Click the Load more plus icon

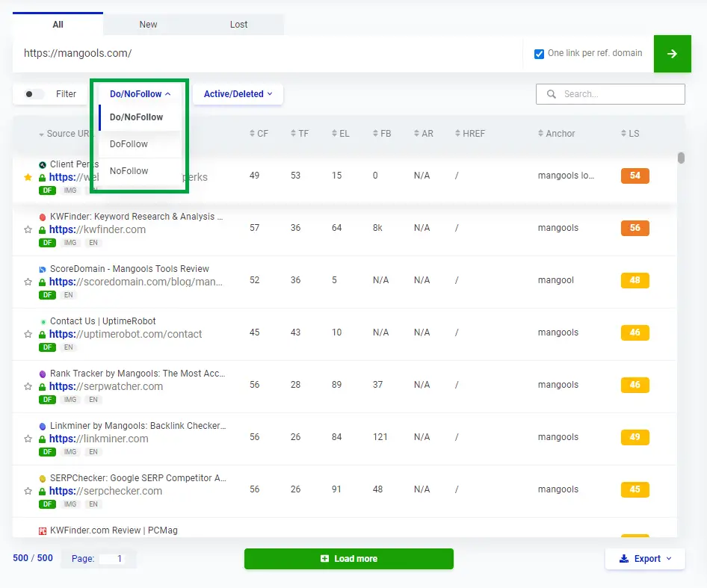click(324, 559)
